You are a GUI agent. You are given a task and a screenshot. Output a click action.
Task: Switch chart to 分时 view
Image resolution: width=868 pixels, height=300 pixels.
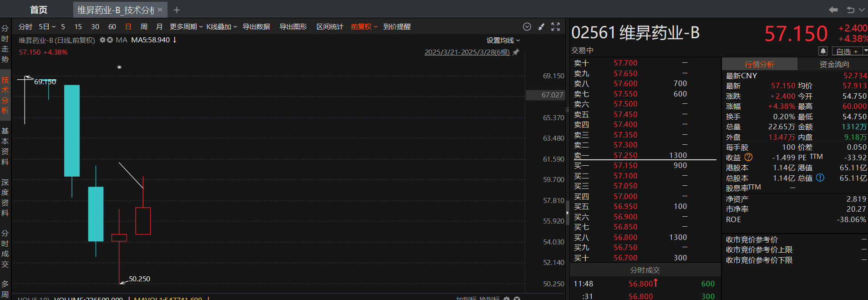pos(25,27)
